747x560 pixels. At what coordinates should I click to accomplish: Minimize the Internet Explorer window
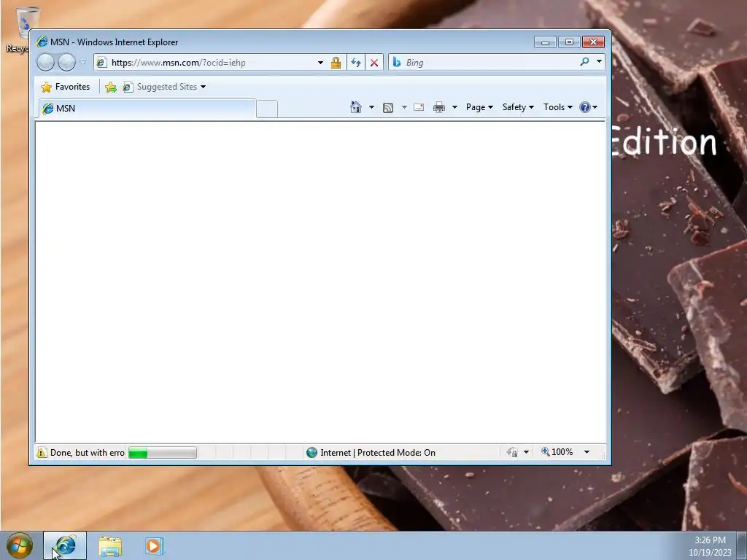click(545, 42)
